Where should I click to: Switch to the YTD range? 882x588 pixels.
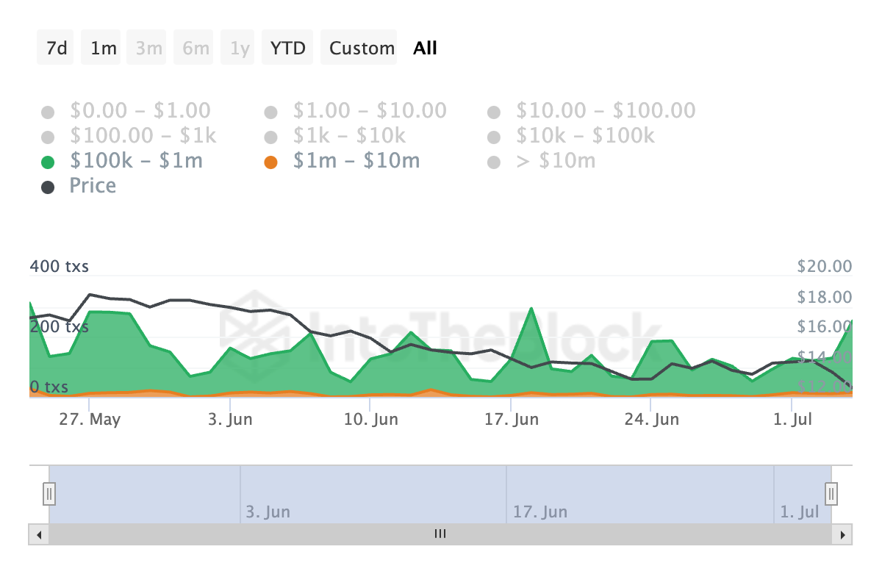tap(288, 49)
